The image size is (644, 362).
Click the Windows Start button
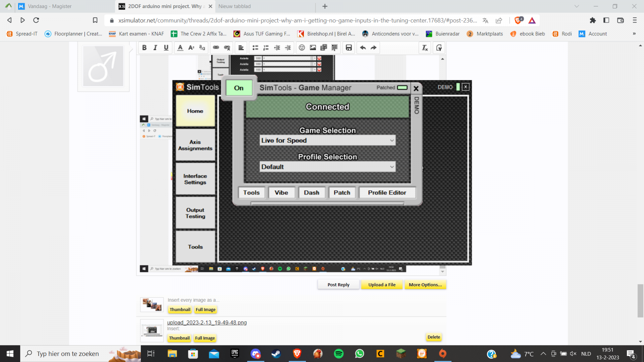click(x=10, y=354)
